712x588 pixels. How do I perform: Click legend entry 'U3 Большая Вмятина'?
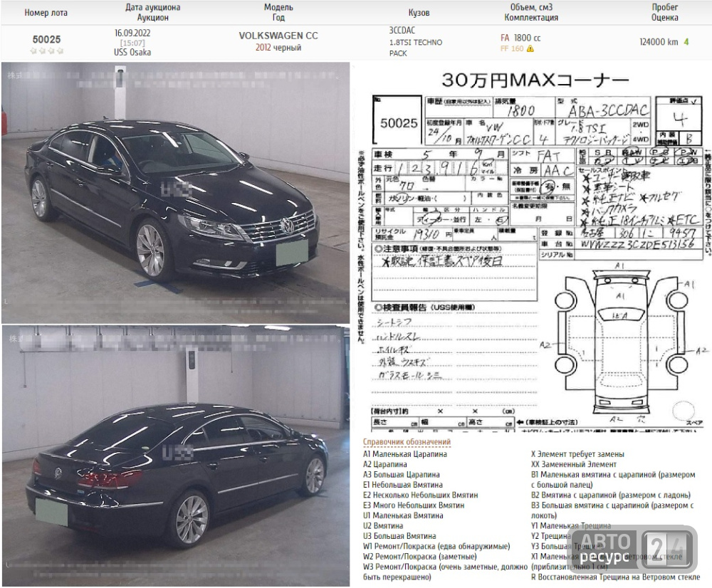click(399, 536)
